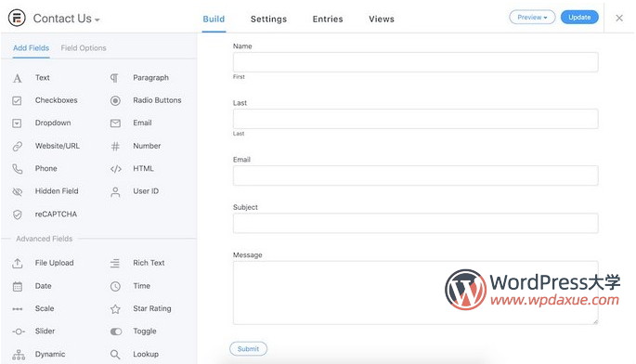This screenshot has width=636, height=364.
Task: Click the Radio Buttons field label
Action: 158,100
